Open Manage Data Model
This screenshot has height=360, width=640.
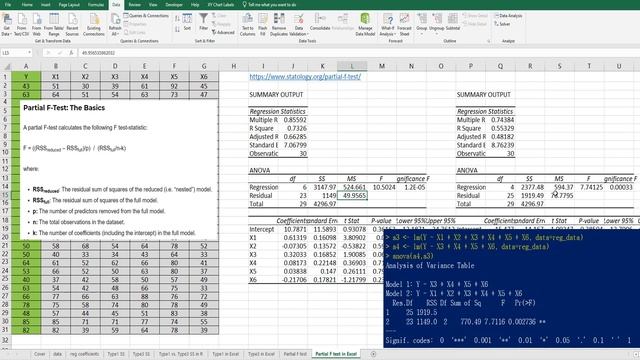pyautogui.click(x=365, y=24)
